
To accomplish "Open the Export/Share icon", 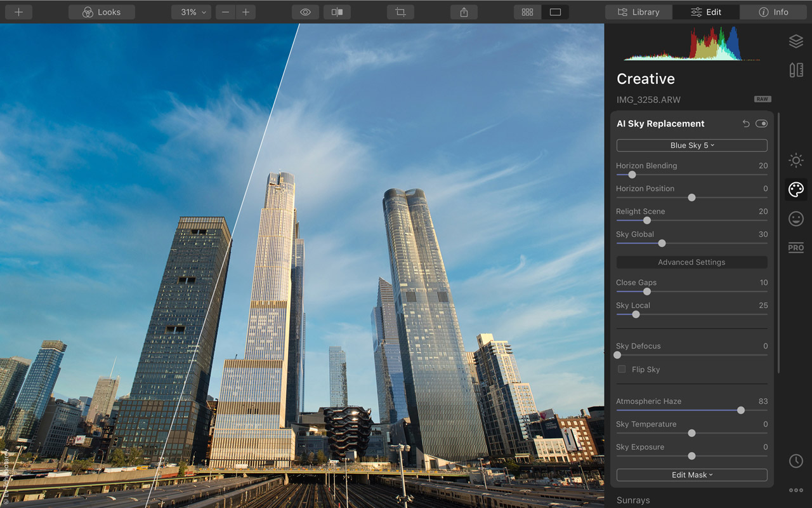I will [x=464, y=11].
